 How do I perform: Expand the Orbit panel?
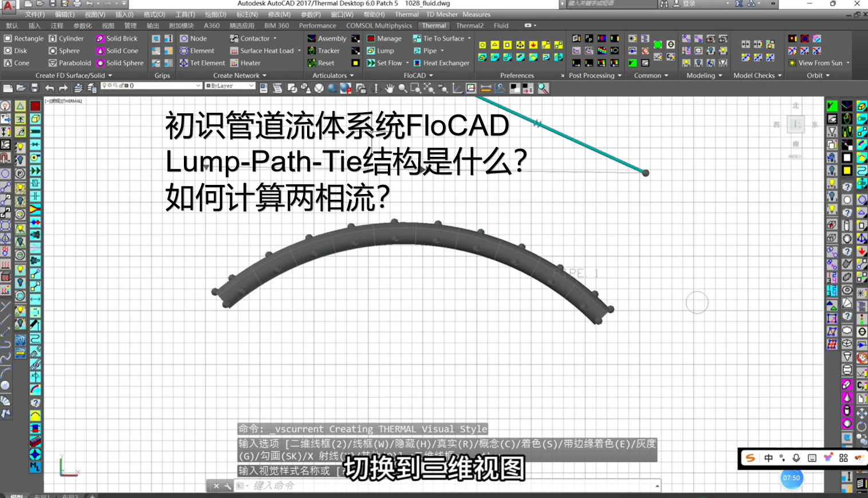tap(819, 76)
